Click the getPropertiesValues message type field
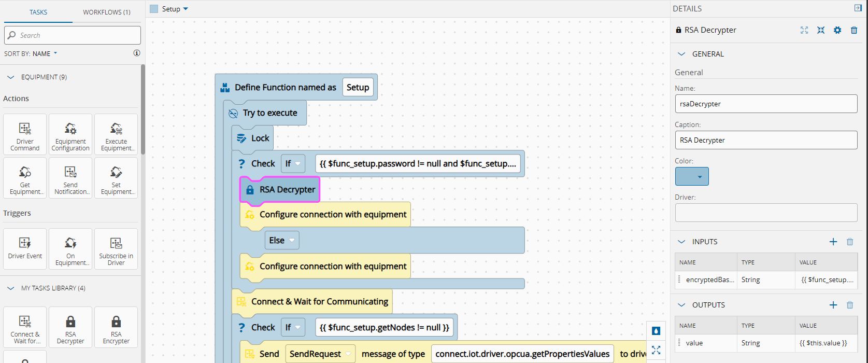 click(x=522, y=354)
